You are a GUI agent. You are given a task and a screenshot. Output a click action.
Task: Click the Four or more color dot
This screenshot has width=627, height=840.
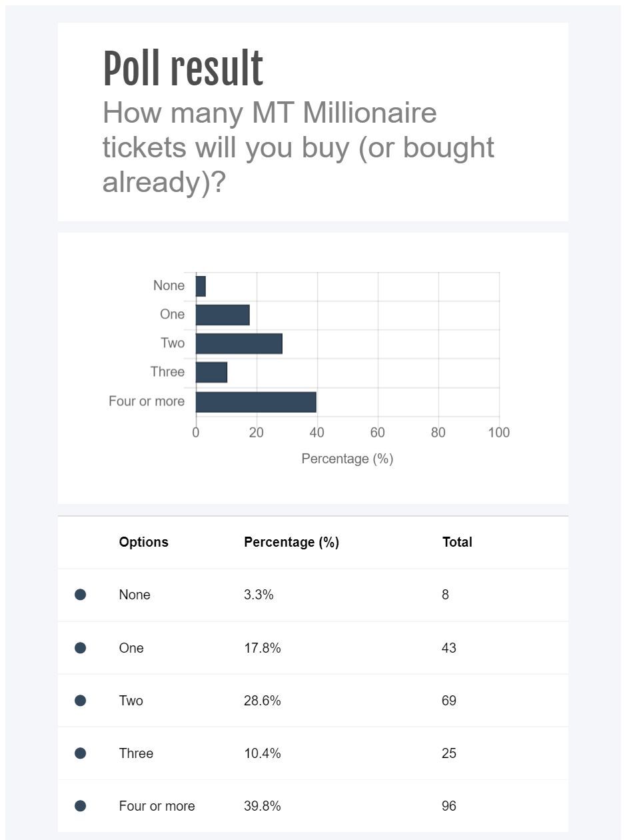[80, 806]
